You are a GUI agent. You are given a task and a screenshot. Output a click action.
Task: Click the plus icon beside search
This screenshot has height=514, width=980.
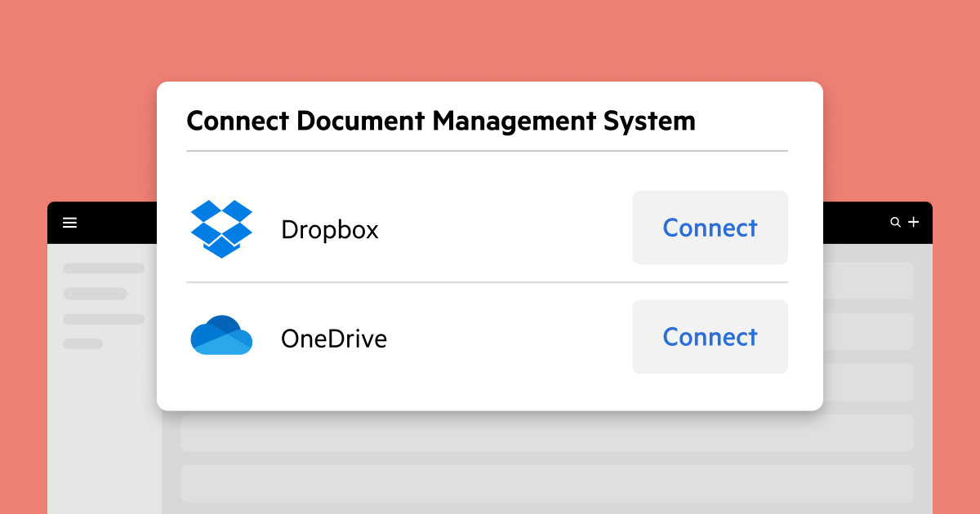coord(914,222)
